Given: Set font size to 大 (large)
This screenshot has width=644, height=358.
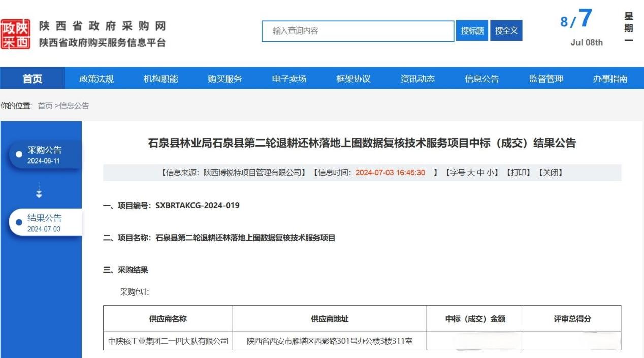Looking at the screenshot, I should point(471,173).
